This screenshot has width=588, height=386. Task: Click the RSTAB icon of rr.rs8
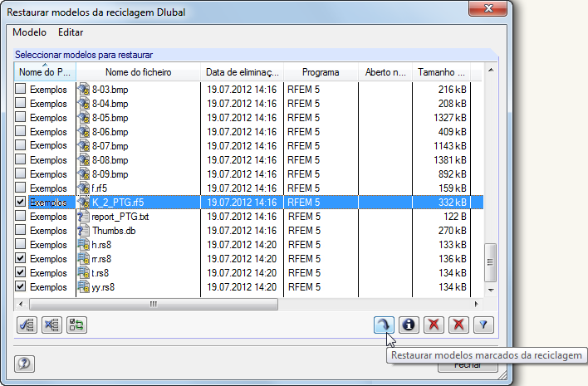coord(83,259)
